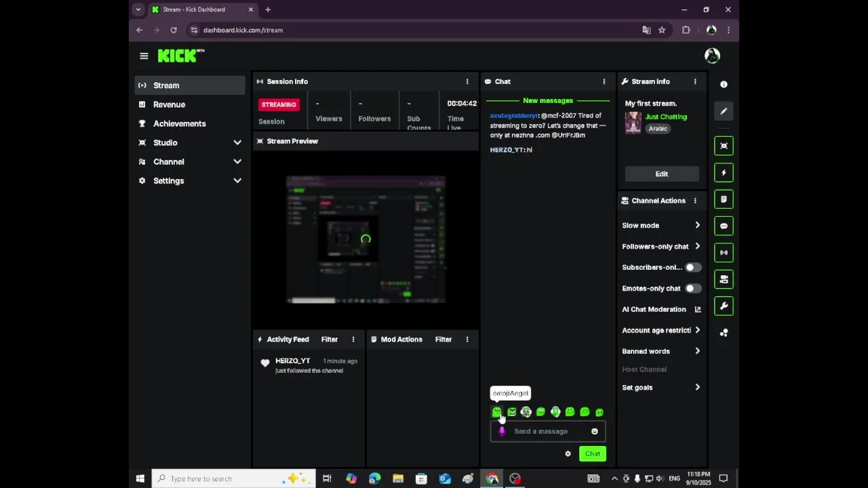868x488 pixels.
Task: Open Set goals options
Action: click(661, 388)
